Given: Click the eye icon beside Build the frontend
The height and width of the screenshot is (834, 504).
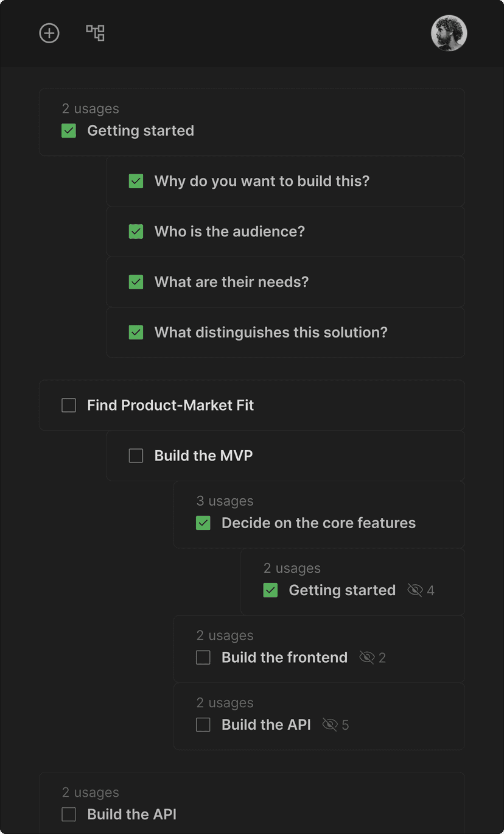Looking at the screenshot, I should pos(367,657).
